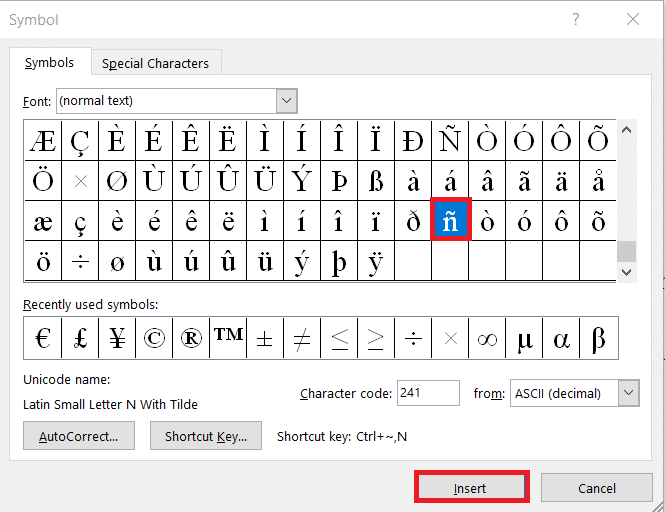The height and width of the screenshot is (512, 665).
Task: Select the plus-minus ± symbol
Action: (265, 339)
